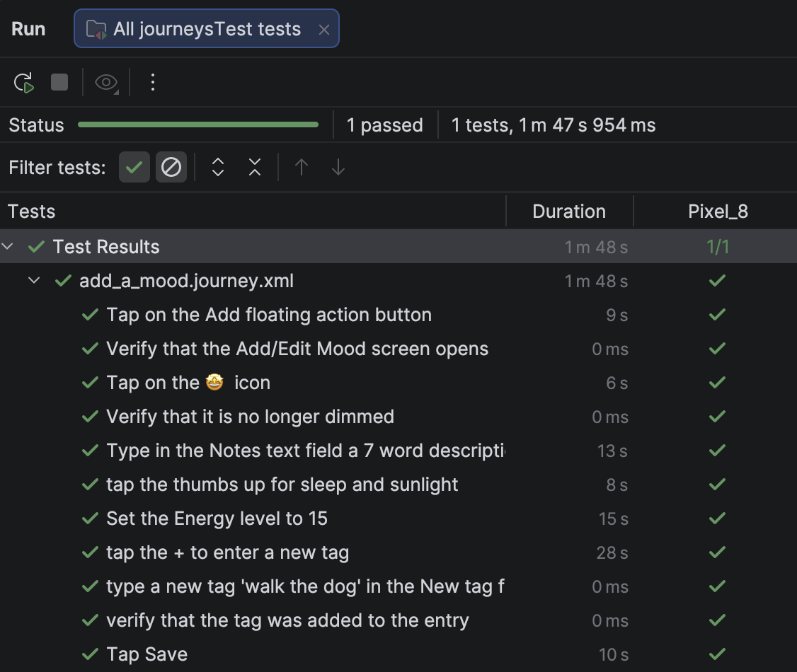Image resolution: width=797 pixels, height=672 pixels.
Task: Toggle showing passed tests filter
Action: click(x=134, y=167)
